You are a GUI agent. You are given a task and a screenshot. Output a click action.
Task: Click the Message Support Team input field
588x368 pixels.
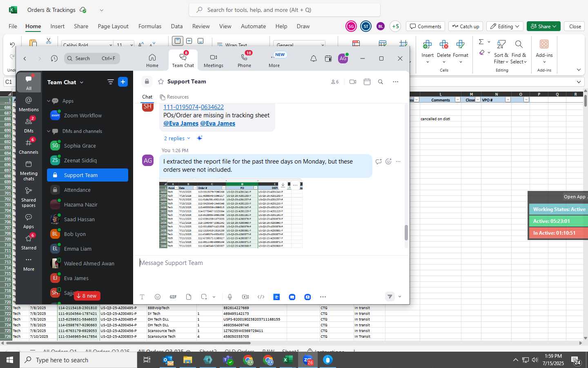271,263
